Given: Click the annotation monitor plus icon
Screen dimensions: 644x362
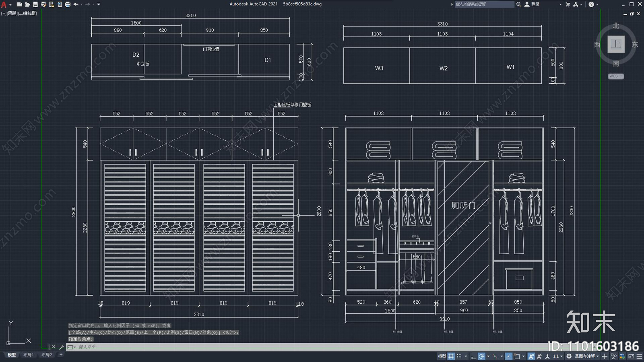Looking at the screenshot, I should pyautogui.click(x=605, y=356).
